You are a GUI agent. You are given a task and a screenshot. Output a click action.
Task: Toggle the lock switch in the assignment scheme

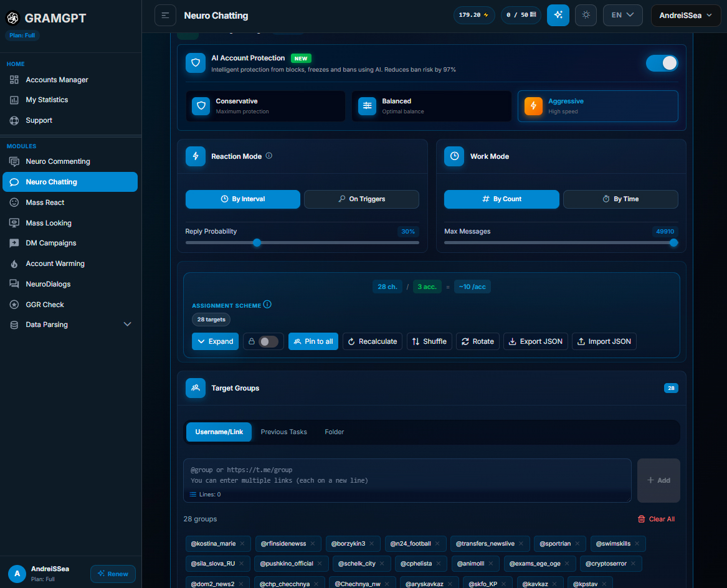(x=268, y=341)
